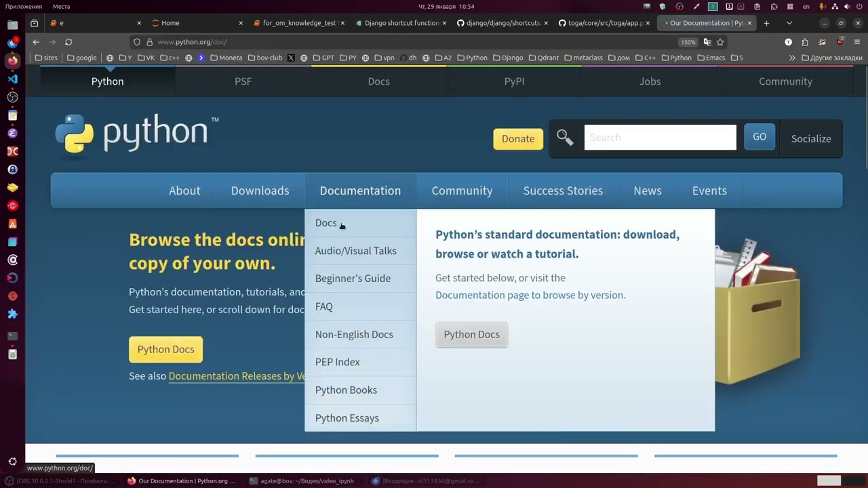
Task: Click the magnifying glass search icon
Action: point(565,138)
